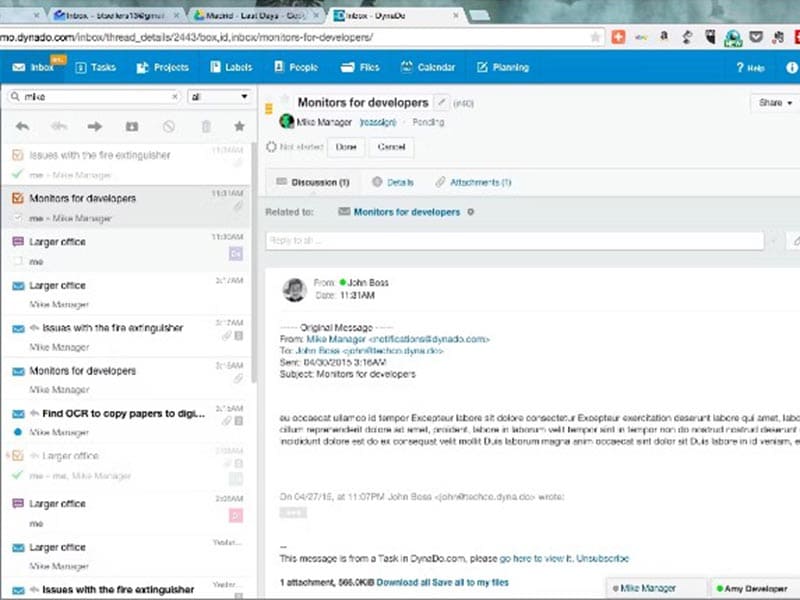Open the Calendar menu item
The height and width of the screenshot is (600, 800).
(428, 67)
